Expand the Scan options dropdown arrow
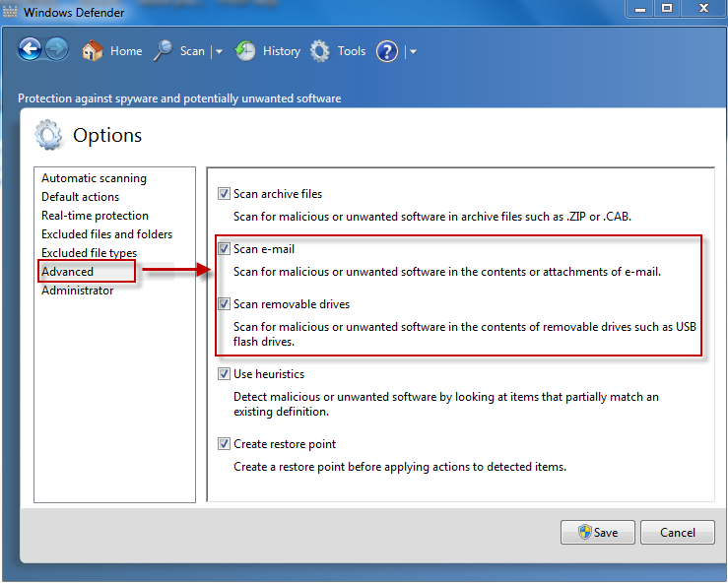The width and height of the screenshot is (728, 583). pos(219,51)
